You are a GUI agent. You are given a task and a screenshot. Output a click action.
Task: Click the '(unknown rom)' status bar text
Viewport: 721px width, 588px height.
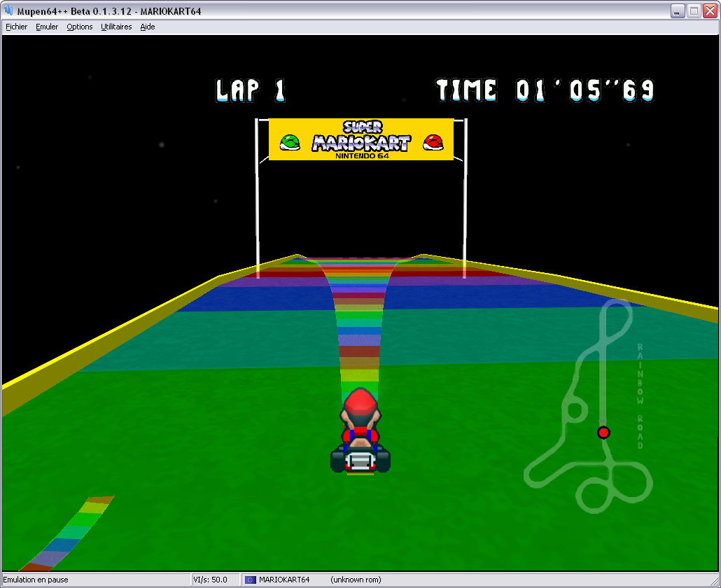(x=356, y=580)
